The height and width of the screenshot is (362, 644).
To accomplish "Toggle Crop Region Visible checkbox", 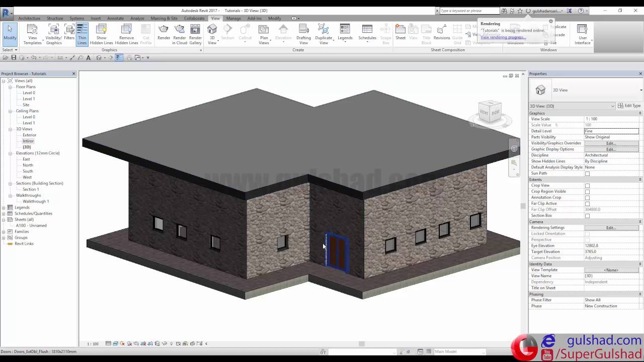I will pos(587,192).
